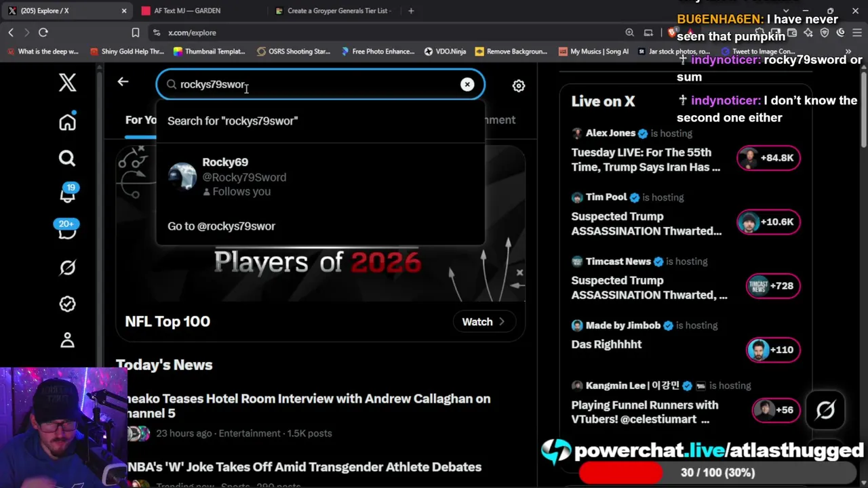
Task: Open NBA's 'W' Joke news story
Action: click(x=304, y=467)
